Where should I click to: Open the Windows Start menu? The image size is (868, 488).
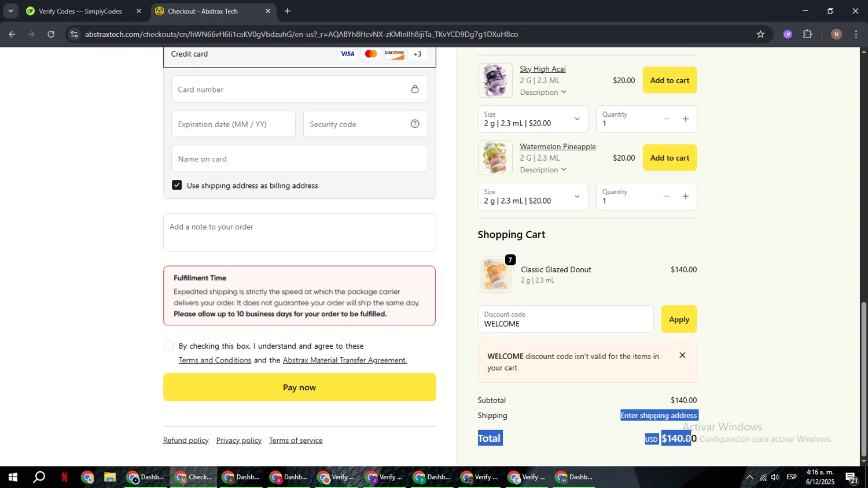(12, 478)
